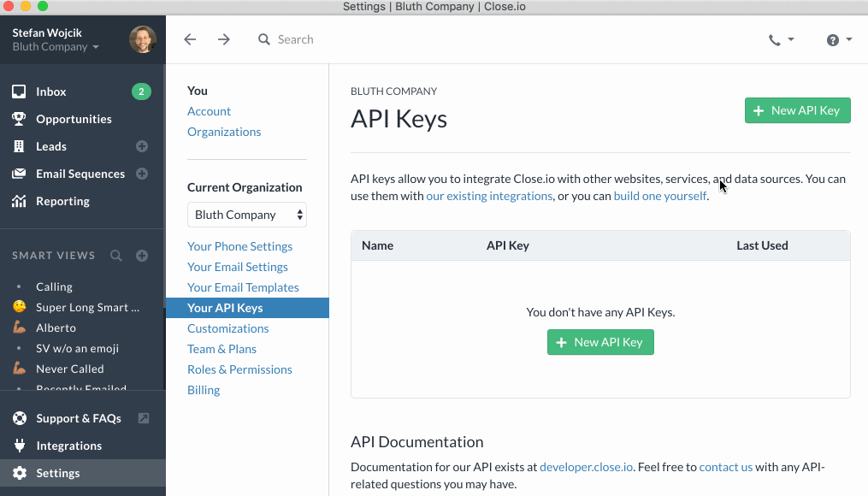This screenshot has height=496, width=868.
Task: Click the green New API Key button
Action: pyautogui.click(x=797, y=110)
